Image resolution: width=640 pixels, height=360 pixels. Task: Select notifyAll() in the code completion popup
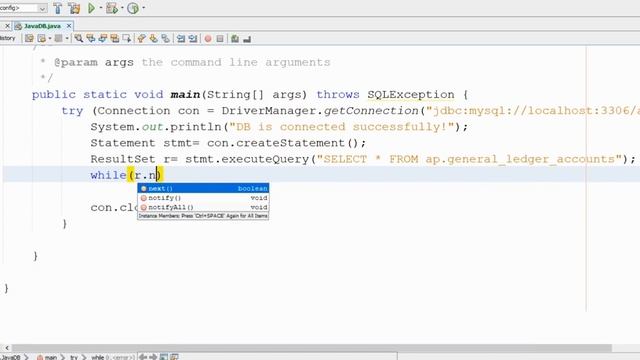pyautogui.click(x=203, y=207)
